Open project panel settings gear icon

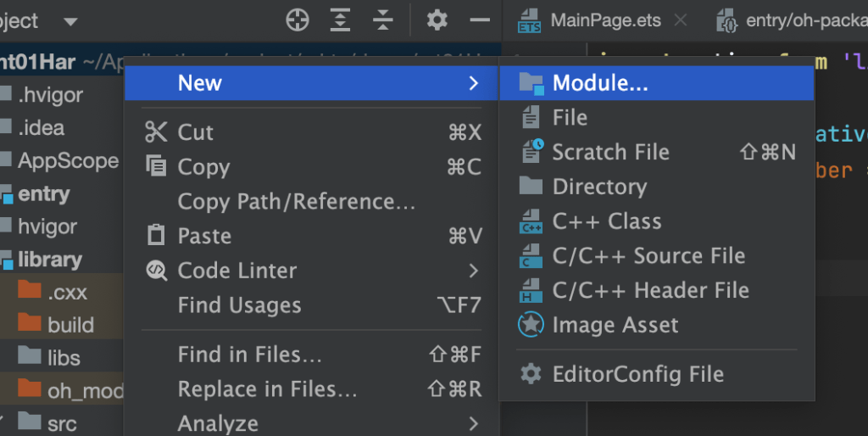click(x=437, y=20)
